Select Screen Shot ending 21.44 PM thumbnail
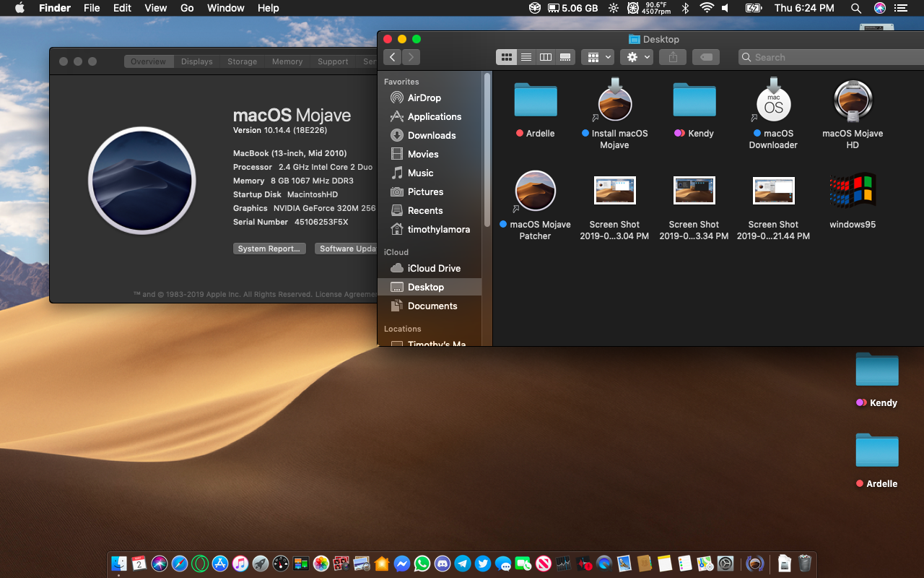 click(774, 191)
